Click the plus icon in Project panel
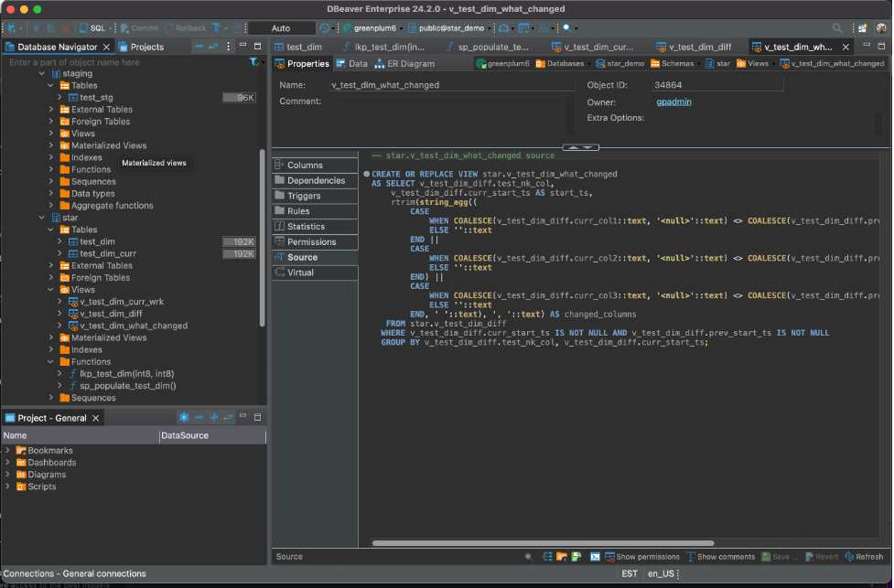 click(213, 418)
